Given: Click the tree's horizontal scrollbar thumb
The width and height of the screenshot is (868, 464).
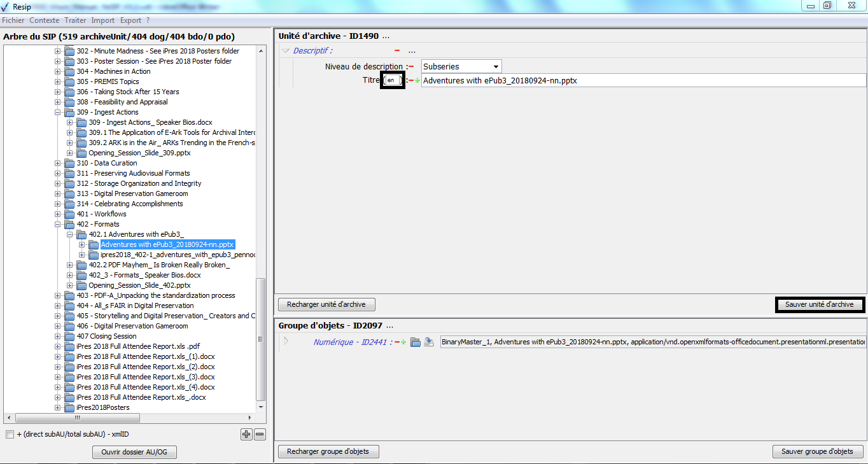Looking at the screenshot, I should [x=77, y=418].
